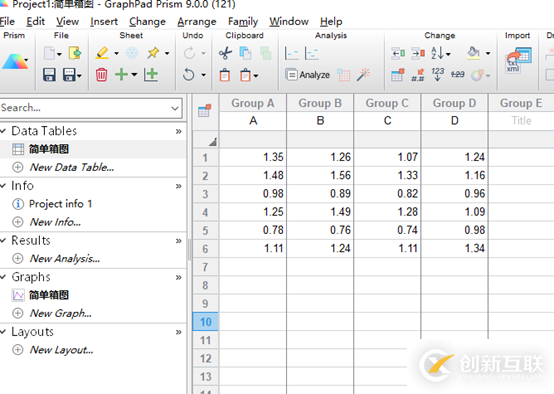
Task: Click the magic wand analysis icon
Action: pos(363,75)
